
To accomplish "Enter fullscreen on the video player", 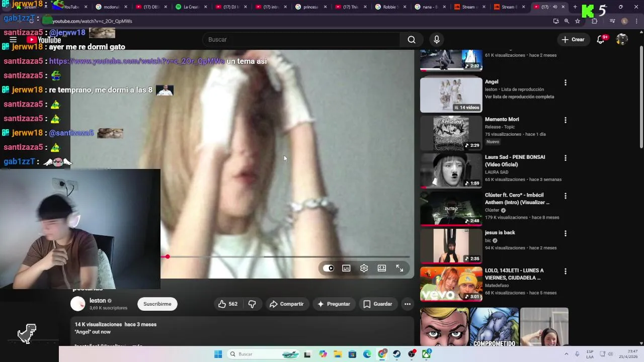I will pos(399,268).
